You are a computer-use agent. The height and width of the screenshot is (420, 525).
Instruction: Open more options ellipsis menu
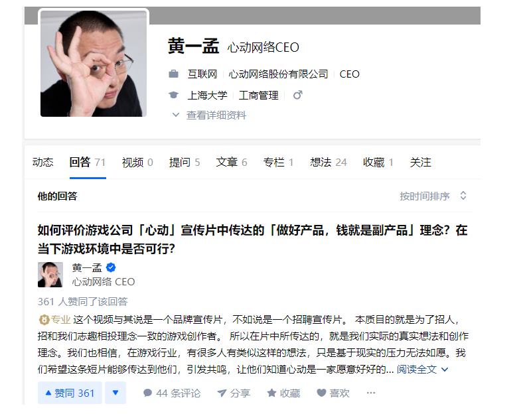click(x=370, y=393)
